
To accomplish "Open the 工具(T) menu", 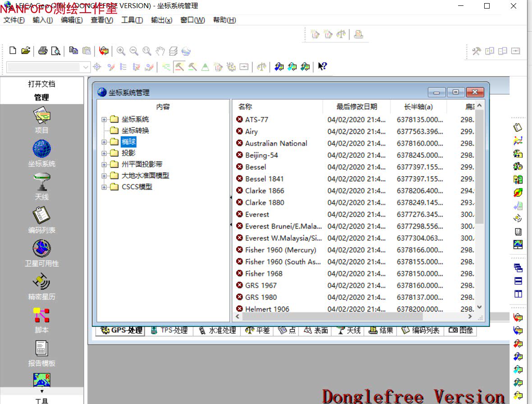I will (132, 20).
